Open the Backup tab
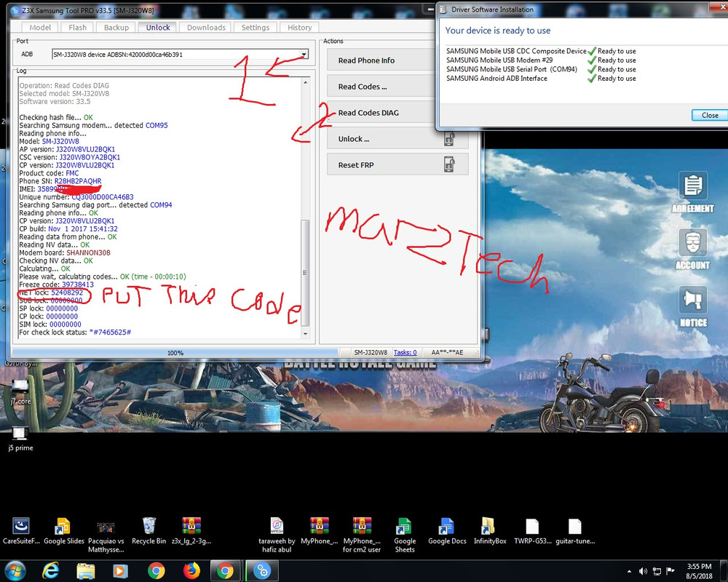The height and width of the screenshot is (582, 728). tap(116, 28)
